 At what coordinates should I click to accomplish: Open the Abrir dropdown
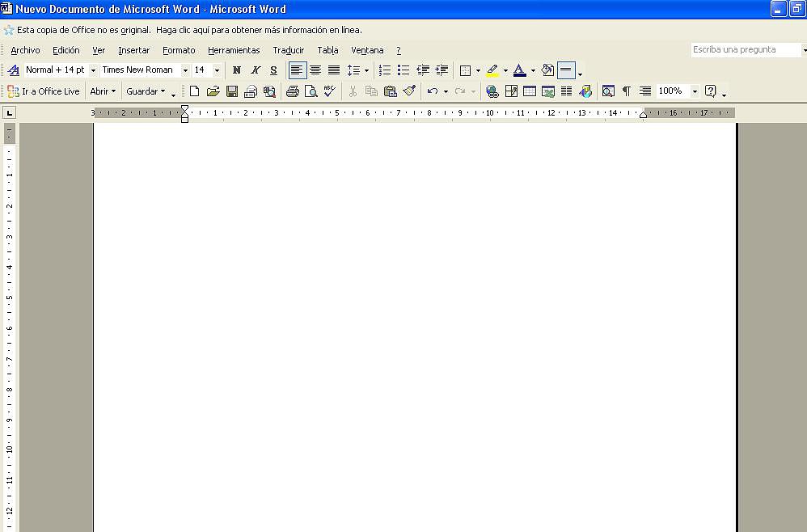point(103,91)
